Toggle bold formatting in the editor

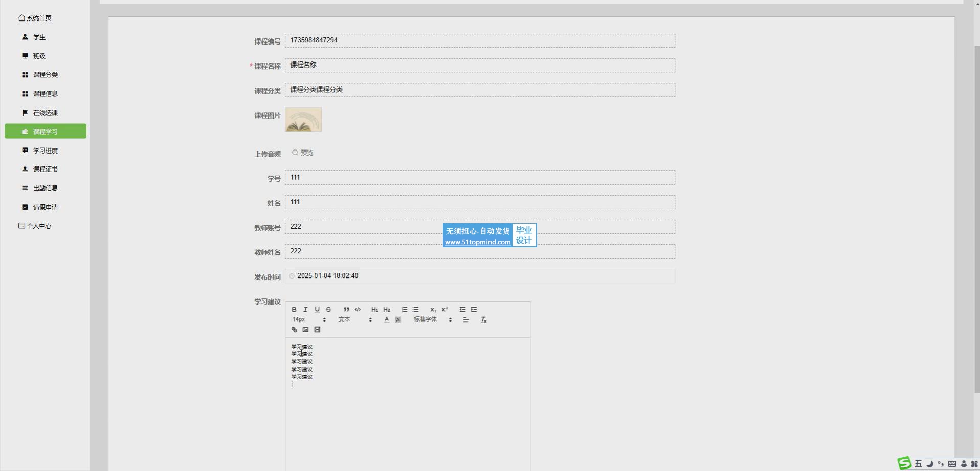(x=294, y=310)
